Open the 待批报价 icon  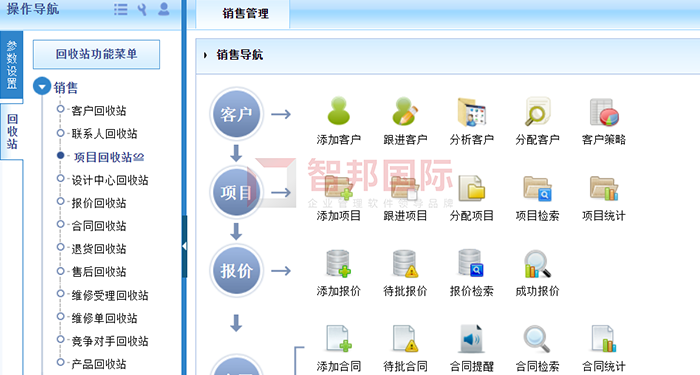pyautogui.click(x=405, y=263)
